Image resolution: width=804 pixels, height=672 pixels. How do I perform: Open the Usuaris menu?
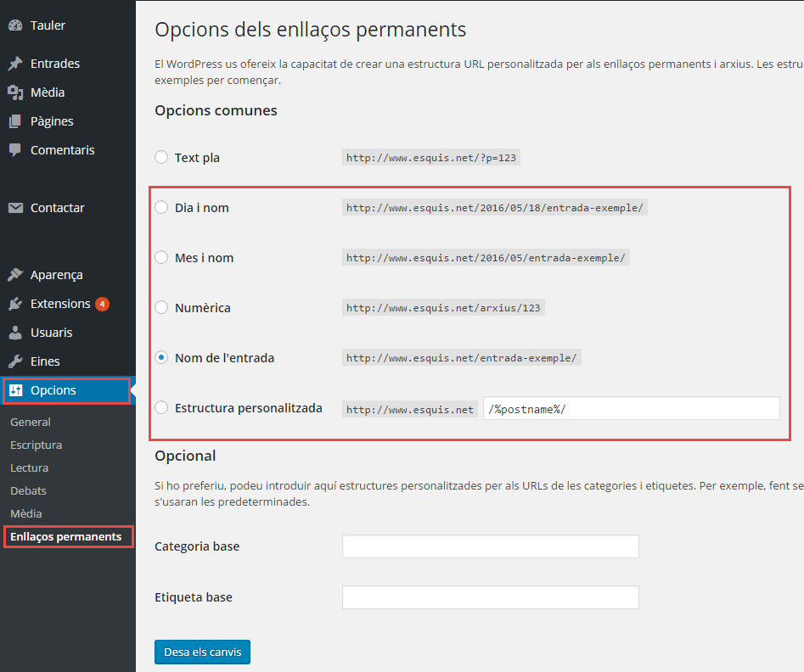[51, 333]
